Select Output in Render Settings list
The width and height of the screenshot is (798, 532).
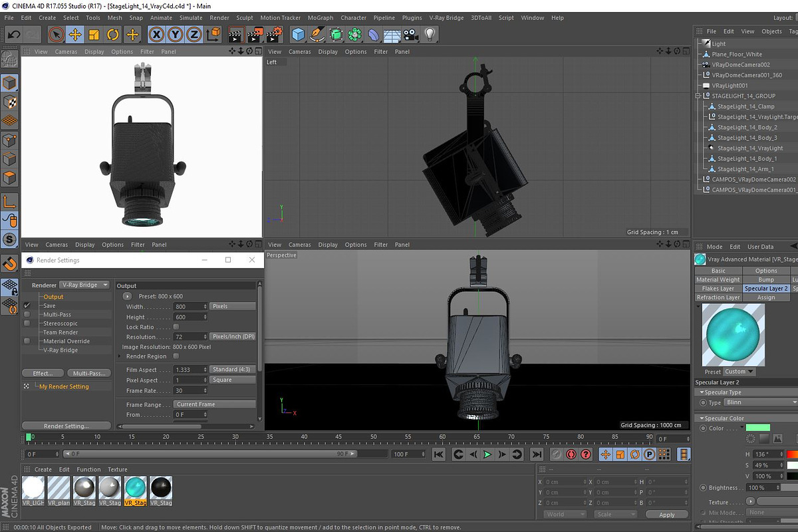pos(54,297)
